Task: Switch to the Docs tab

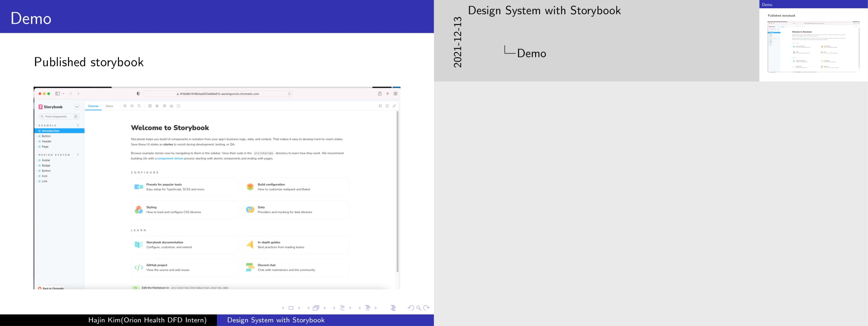Action: (x=109, y=106)
